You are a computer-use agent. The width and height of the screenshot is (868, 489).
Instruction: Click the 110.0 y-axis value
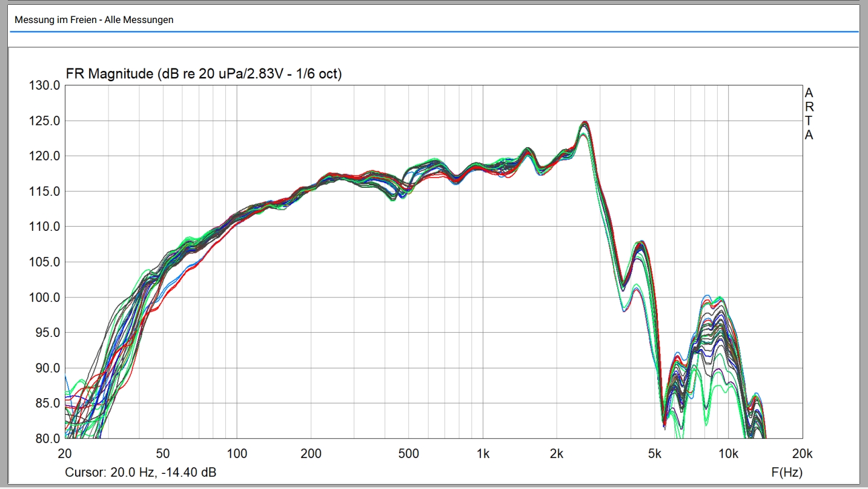point(44,227)
